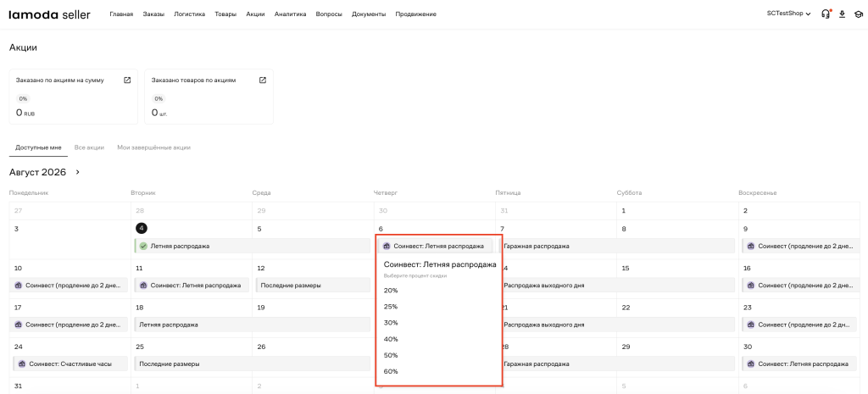868x394 pixels.
Task: Click the download icon in the header
Action: [842, 14]
